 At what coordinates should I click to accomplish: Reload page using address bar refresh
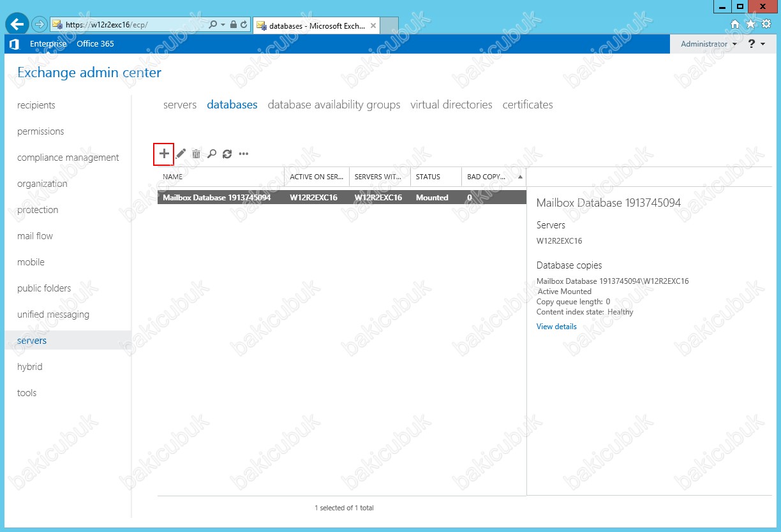coord(244,25)
